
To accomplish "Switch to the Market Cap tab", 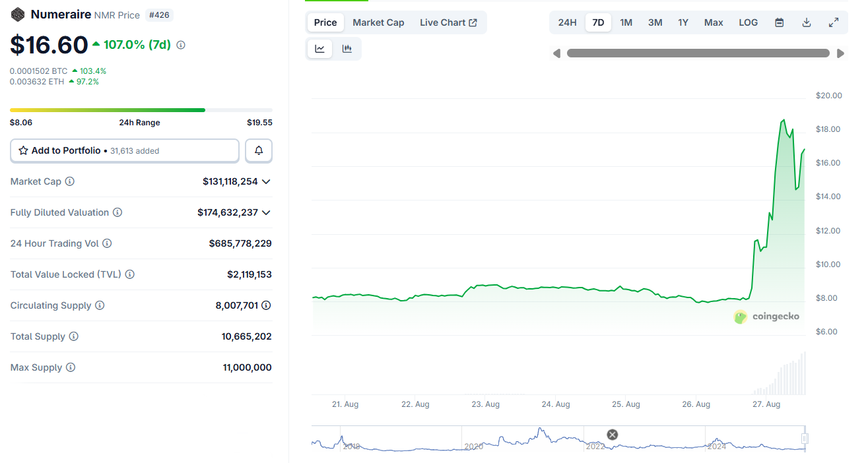I will coord(378,22).
